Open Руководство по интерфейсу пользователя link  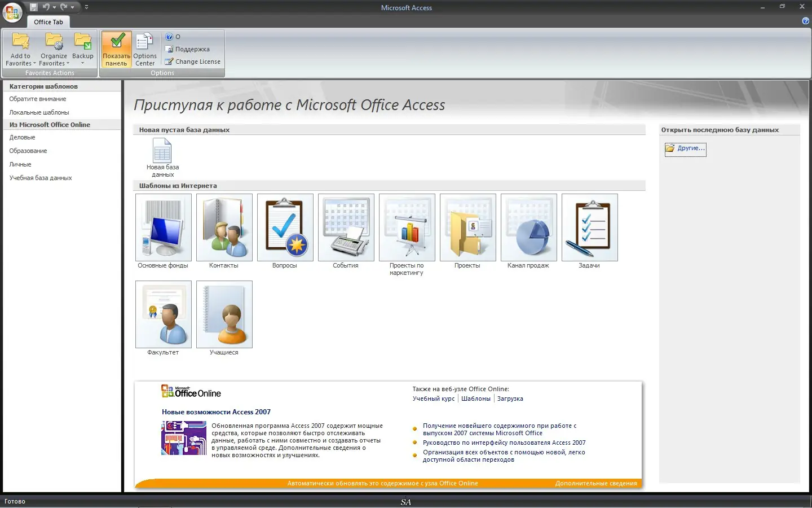504,443
